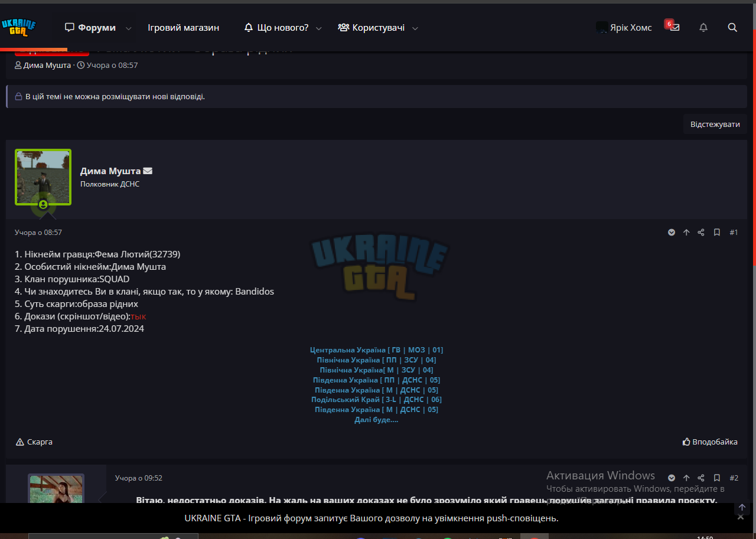Click the text 5. Суть скарги:образа рідних
Viewport: 756px width, 539px height.
(x=77, y=304)
